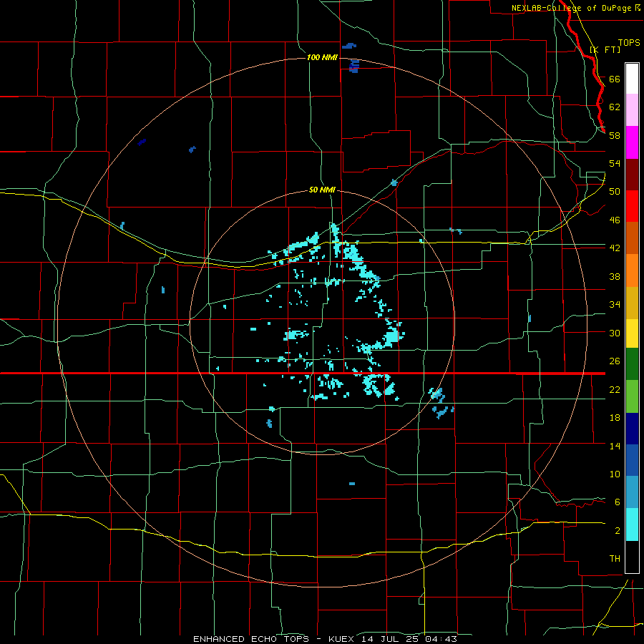Screen dimensions: 644x644
Task: Click the "34" legend value
Action: 615,305
